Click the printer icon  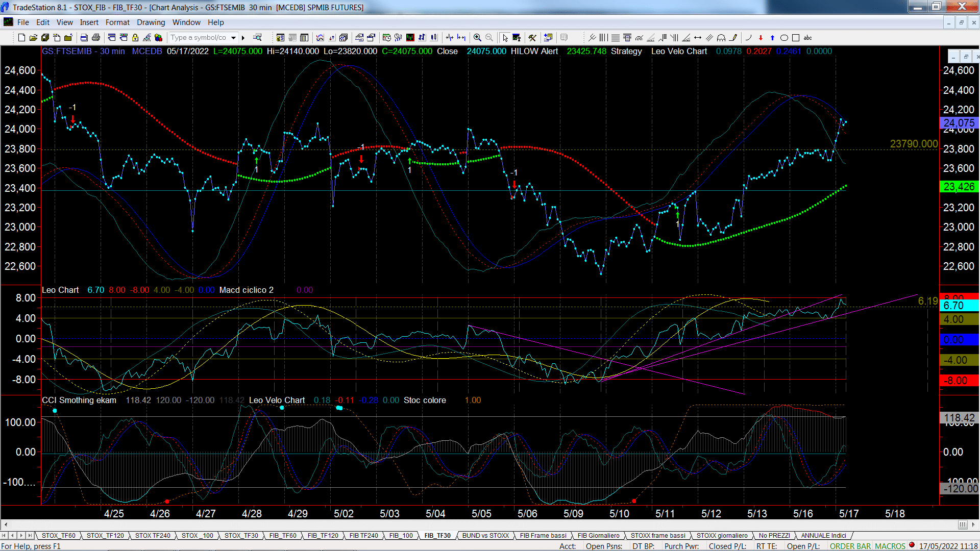coord(95,38)
